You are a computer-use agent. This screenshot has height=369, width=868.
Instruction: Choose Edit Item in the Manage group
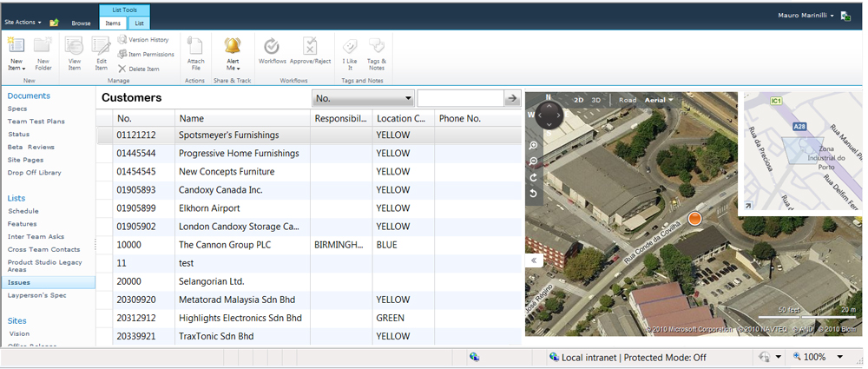click(101, 54)
